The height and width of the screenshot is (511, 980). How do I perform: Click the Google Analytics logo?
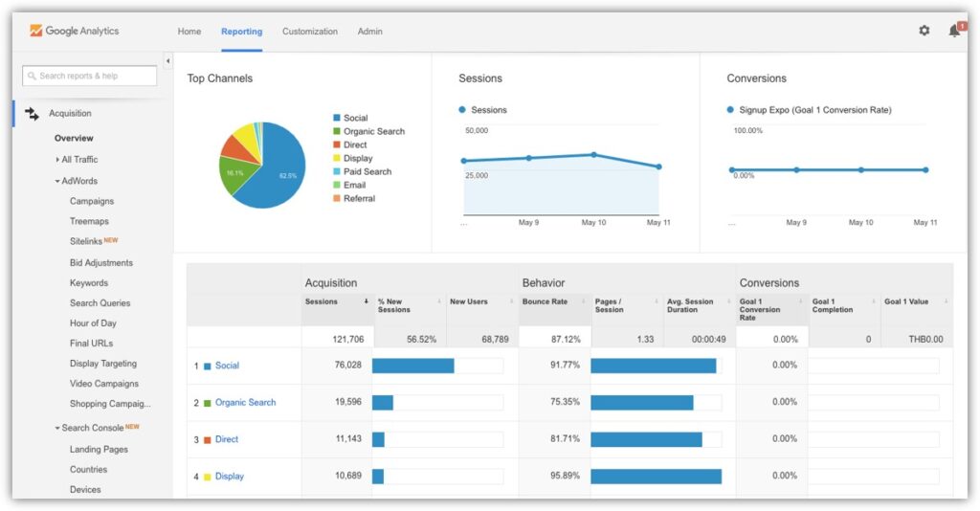(x=74, y=31)
